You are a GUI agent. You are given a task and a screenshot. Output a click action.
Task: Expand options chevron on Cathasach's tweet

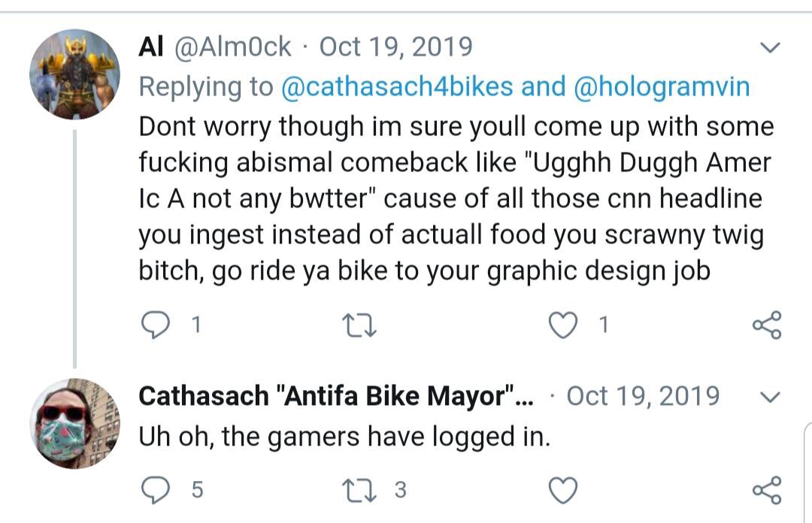coord(770,398)
